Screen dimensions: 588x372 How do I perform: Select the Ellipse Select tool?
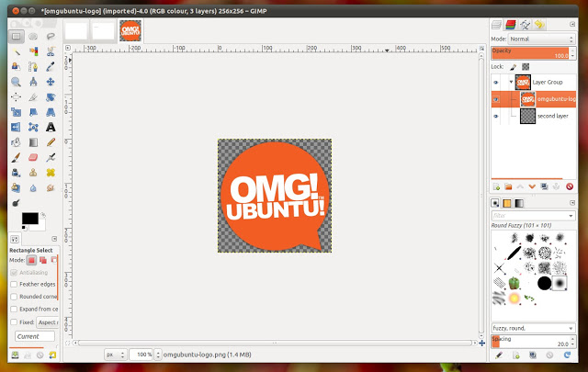(33, 37)
